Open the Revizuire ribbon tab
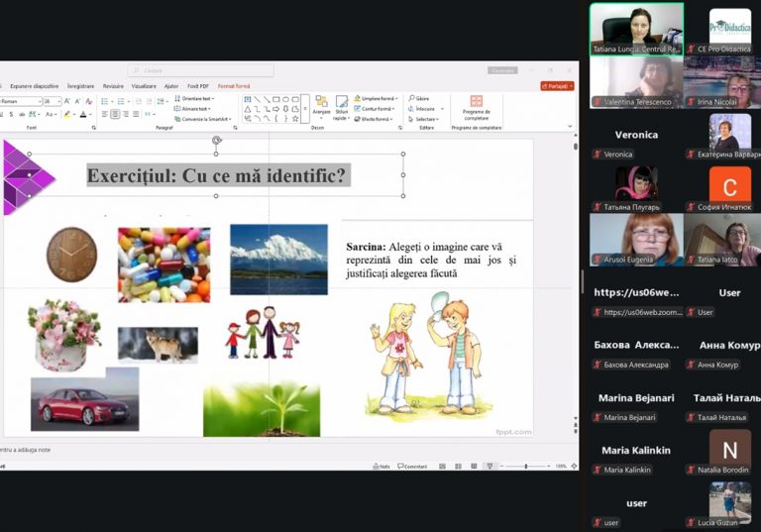Viewport: 761px width, 532px height. click(113, 86)
